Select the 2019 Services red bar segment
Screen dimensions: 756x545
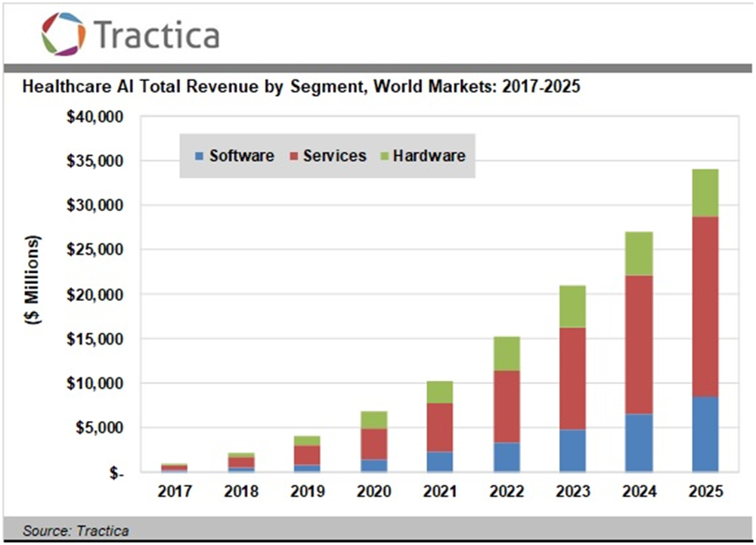coord(308,455)
